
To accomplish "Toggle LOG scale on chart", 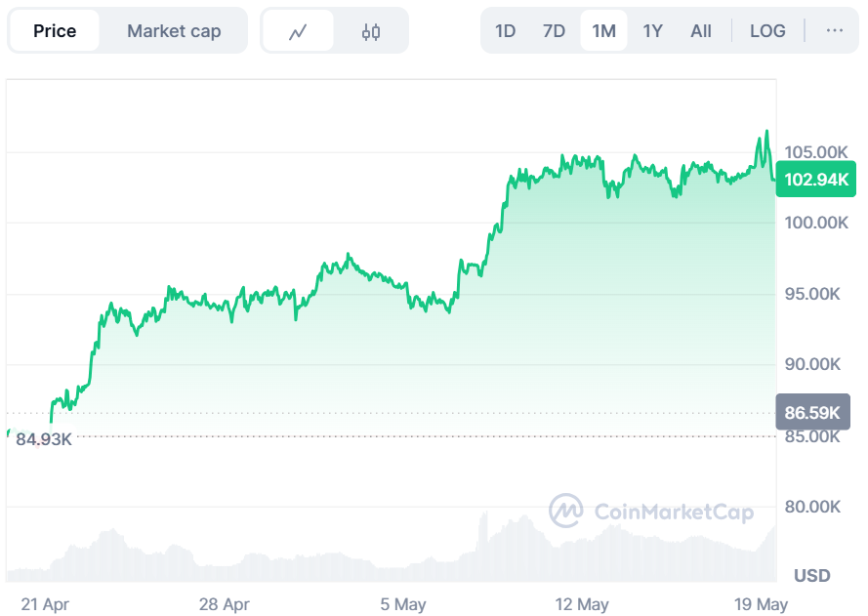I will [767, 31].
